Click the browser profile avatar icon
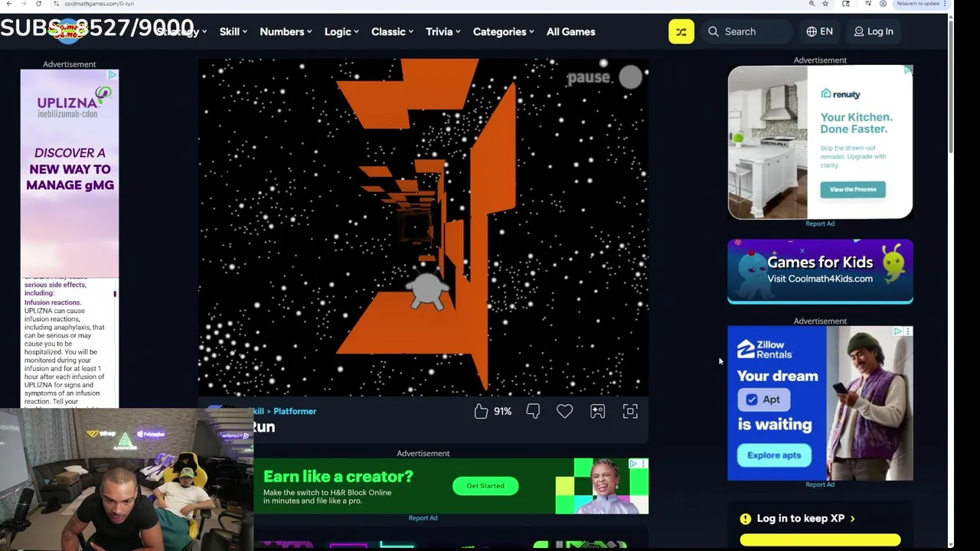This screenshot has width=980, height=551. [x=883, y=4]
